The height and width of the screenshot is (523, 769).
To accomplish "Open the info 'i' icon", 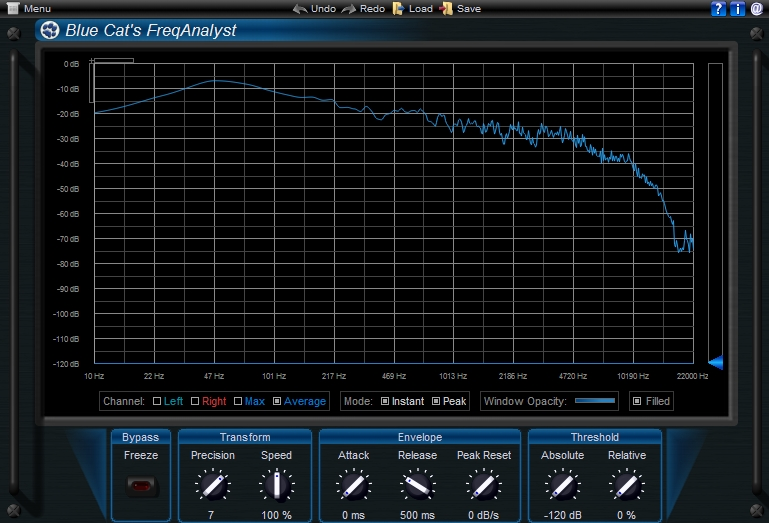I will [738, 8].
